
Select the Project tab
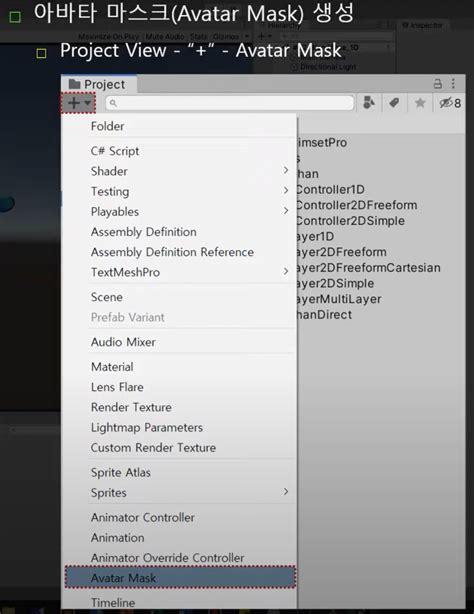point(97,84)
